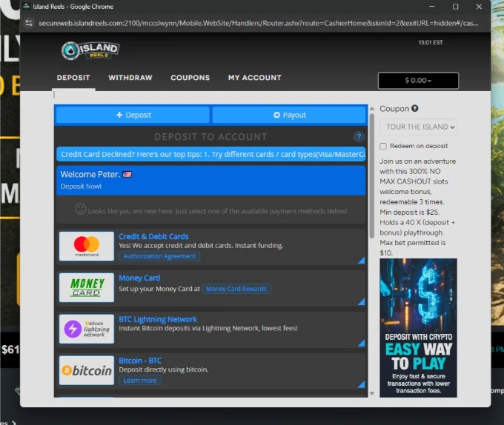
Task: Open the Authorization Agreement link
Action: [159, 256]
